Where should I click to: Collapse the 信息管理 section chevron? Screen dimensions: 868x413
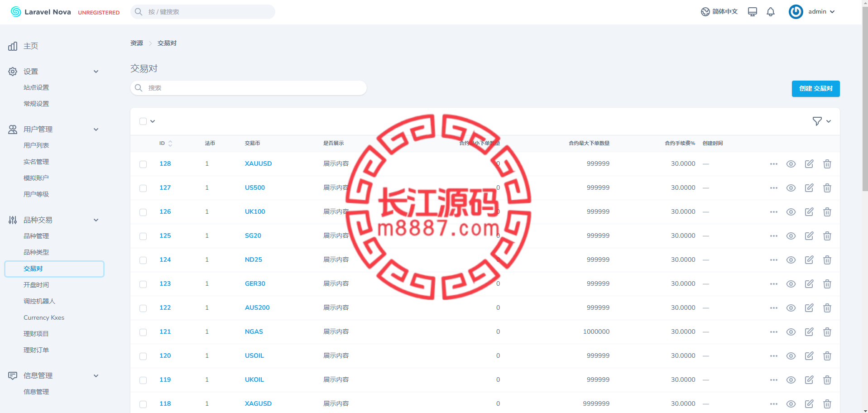(96, 376)
